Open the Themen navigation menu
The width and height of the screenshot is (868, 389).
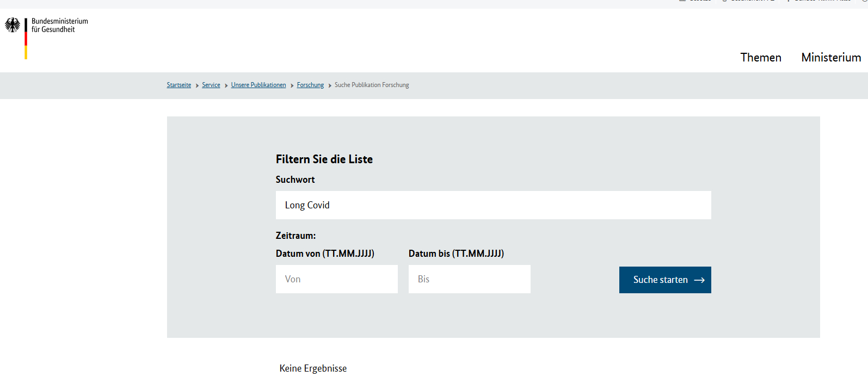[760, 58]
